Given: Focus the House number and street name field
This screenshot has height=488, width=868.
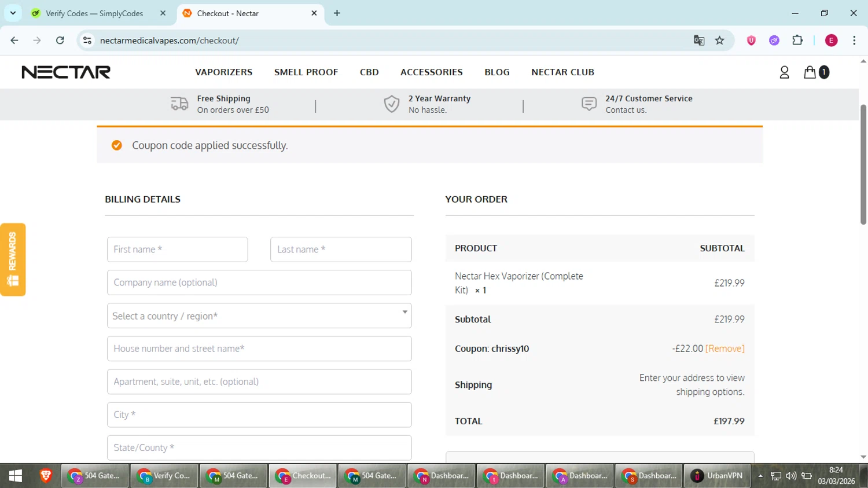Looking at the screenshot, I should [259, 348].
